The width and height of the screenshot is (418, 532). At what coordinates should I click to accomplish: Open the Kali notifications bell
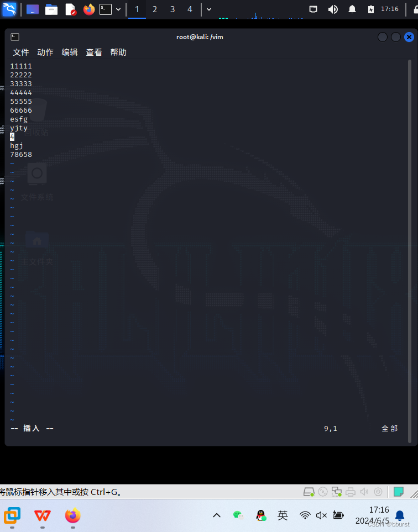(x=352, y=9)
